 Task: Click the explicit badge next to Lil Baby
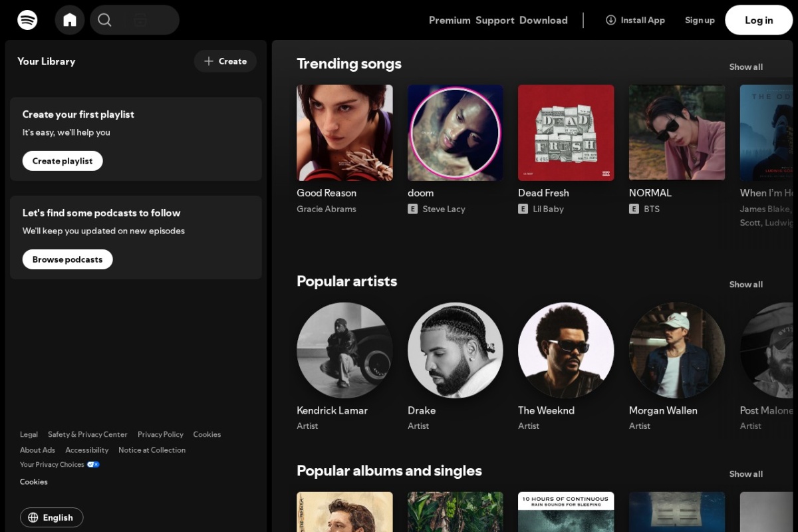point(523,209)
